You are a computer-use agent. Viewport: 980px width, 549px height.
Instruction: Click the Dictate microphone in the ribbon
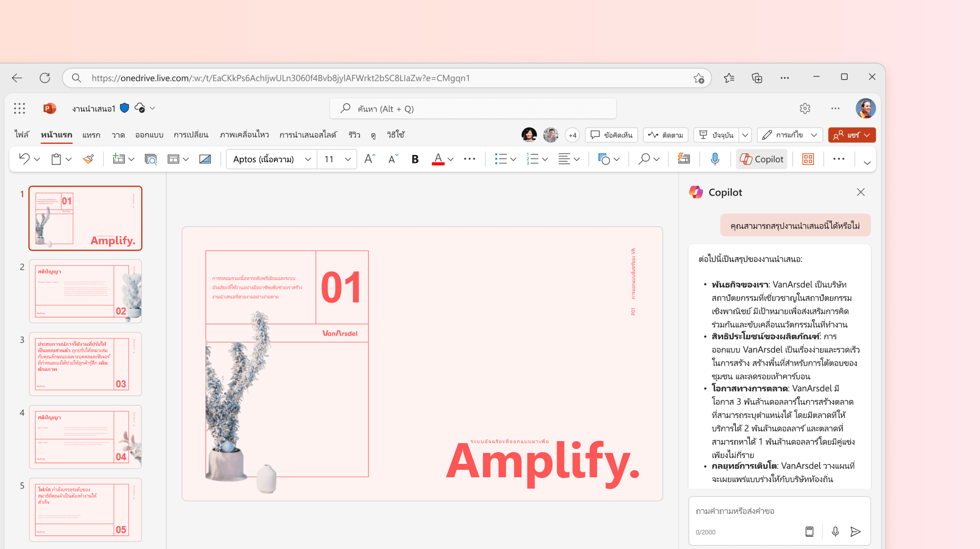715,159
